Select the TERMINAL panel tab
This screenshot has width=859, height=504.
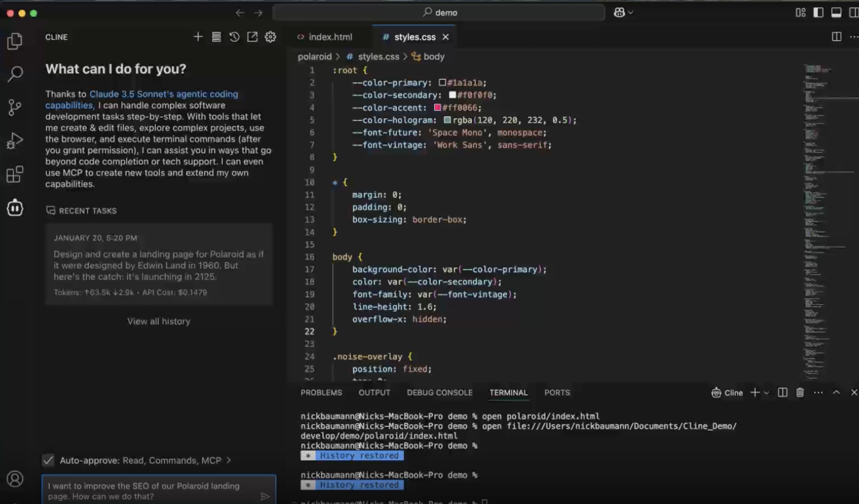click(x=509, y=392)
